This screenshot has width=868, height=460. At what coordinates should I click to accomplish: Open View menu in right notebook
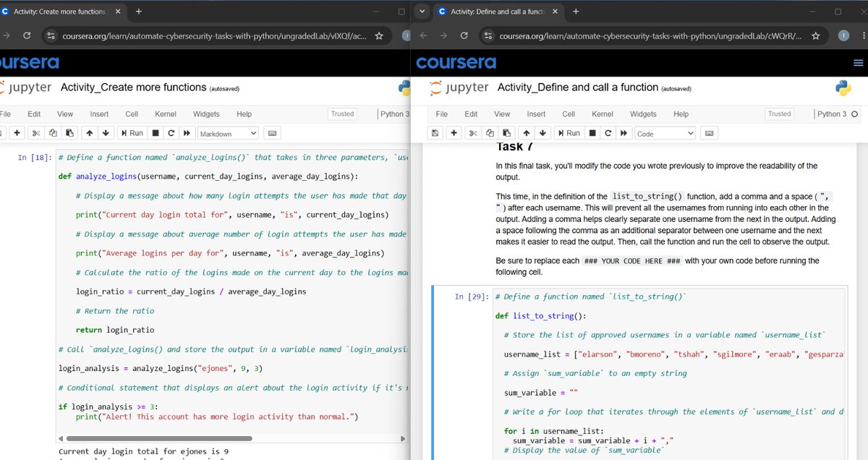coord(502,114)
